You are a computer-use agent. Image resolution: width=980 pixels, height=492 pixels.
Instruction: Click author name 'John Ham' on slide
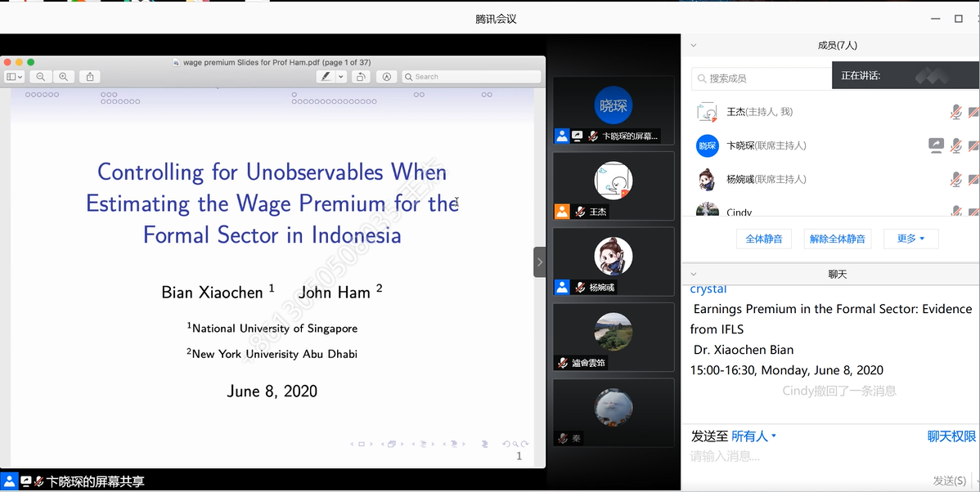(335, 293)
